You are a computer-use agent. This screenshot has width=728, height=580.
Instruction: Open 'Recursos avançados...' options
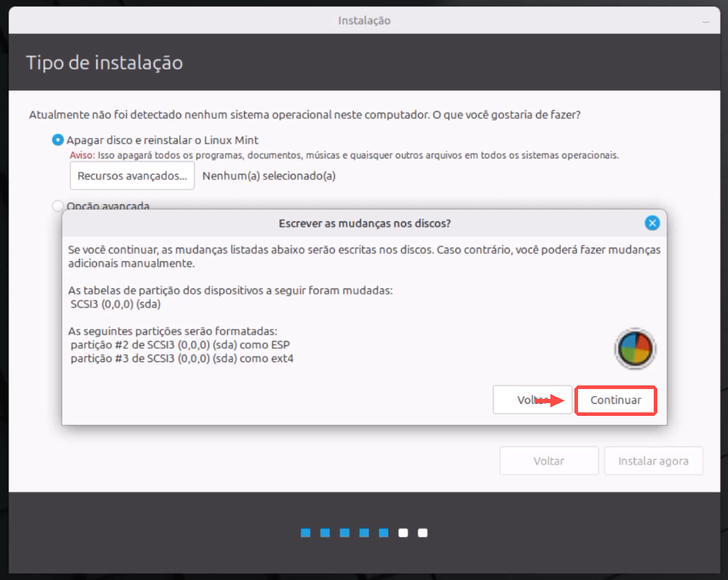pos(132,176)
